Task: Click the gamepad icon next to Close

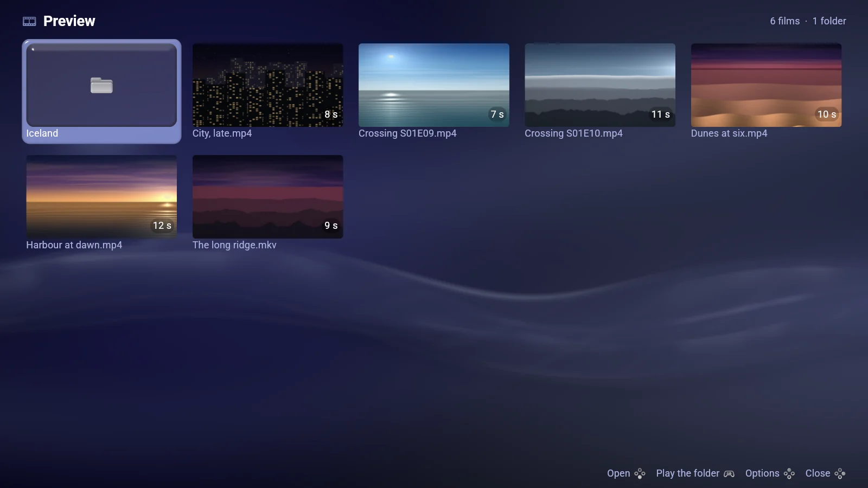Action: [840, 473]
